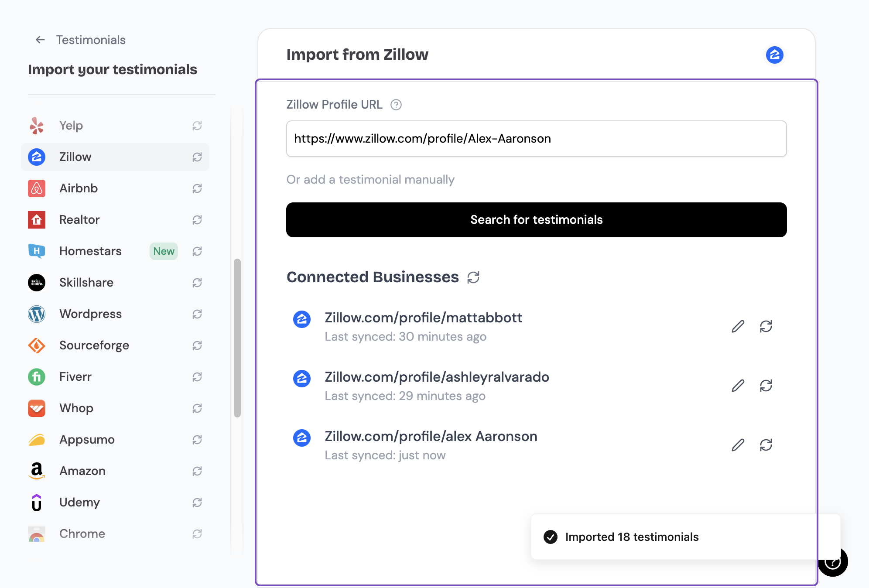The width and height of the screenshot is (869, 588).
Task: Click 'Last synced: 30 minutes ago' text
Action: pos(405,337)
